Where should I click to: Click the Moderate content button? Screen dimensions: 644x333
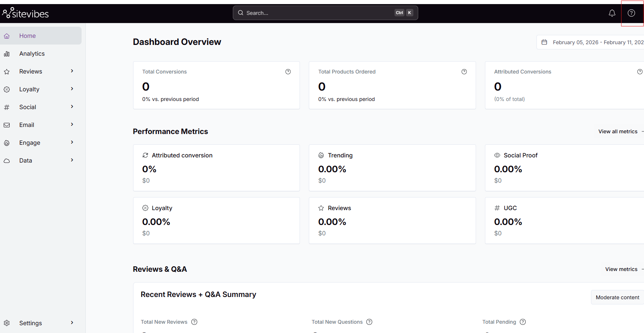tap(617, 297)
